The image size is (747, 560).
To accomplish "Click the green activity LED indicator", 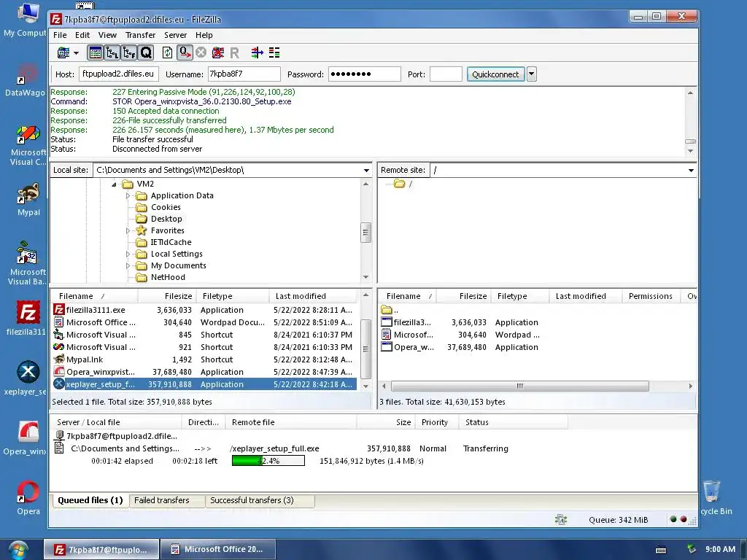I will (673, 519).
